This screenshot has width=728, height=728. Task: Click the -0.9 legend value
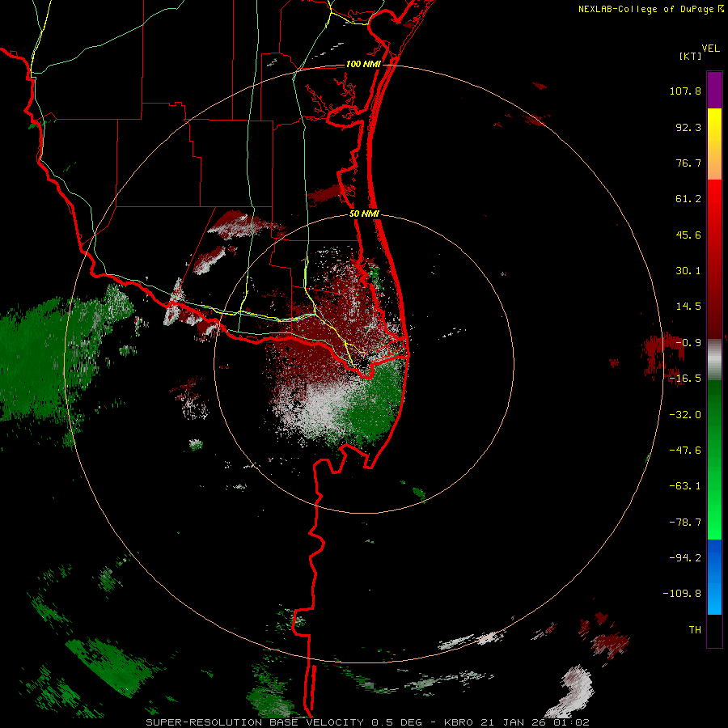pyautogui.click(x=688, y=343)
